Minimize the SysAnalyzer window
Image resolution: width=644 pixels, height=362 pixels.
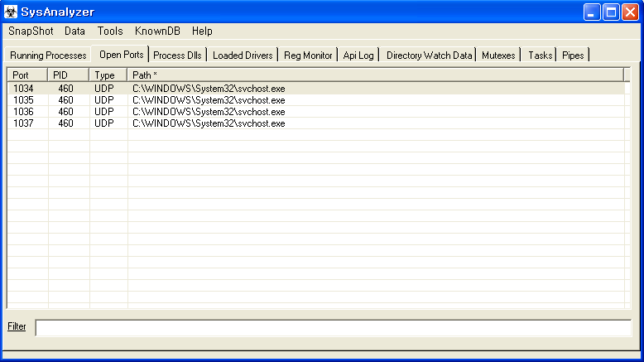591,12
